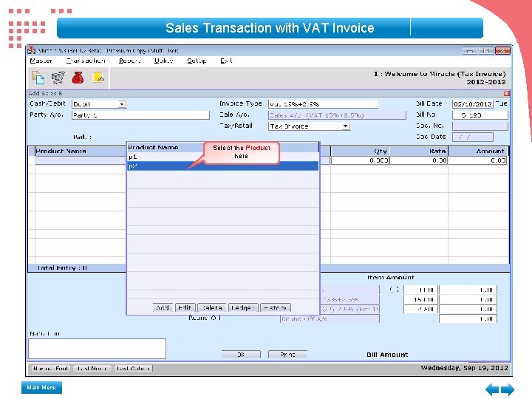Click the 2.50 additional tax percentage field

[420, 309]
